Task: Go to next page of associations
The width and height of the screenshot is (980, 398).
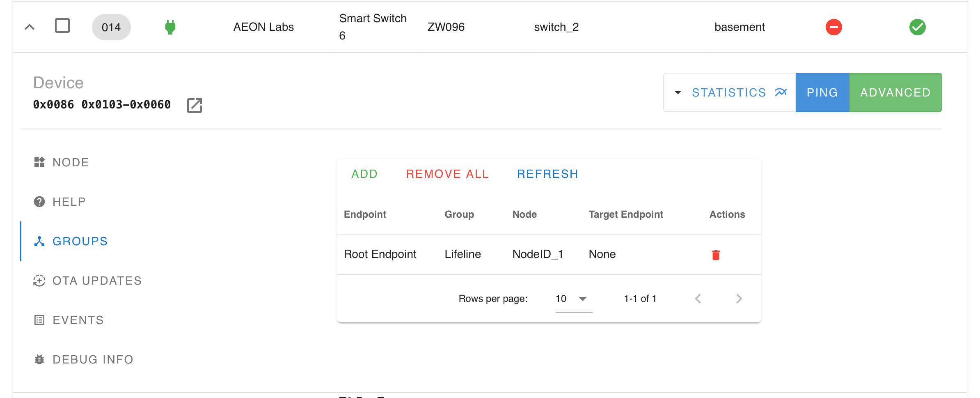Action: pyautogui.click(x=739, y=299)
